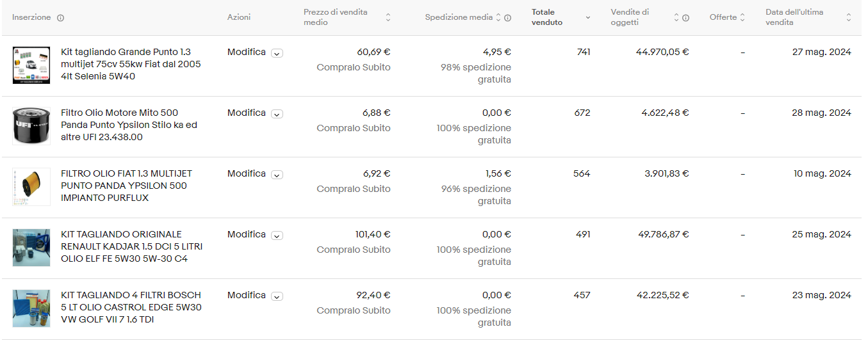The height and width of the screenshot is (343, 868).
Task: Toggle Totale venduto sort chevron
Action: click(588, 18)
